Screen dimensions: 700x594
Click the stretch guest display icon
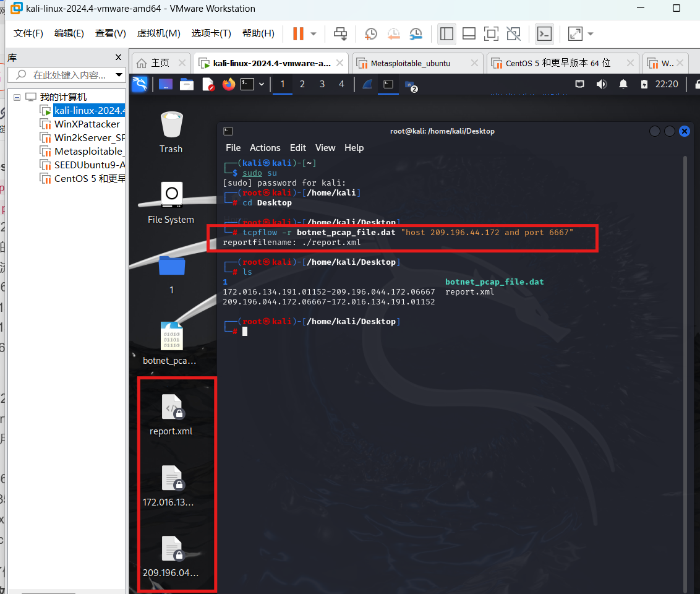click(x=575, y=34)
